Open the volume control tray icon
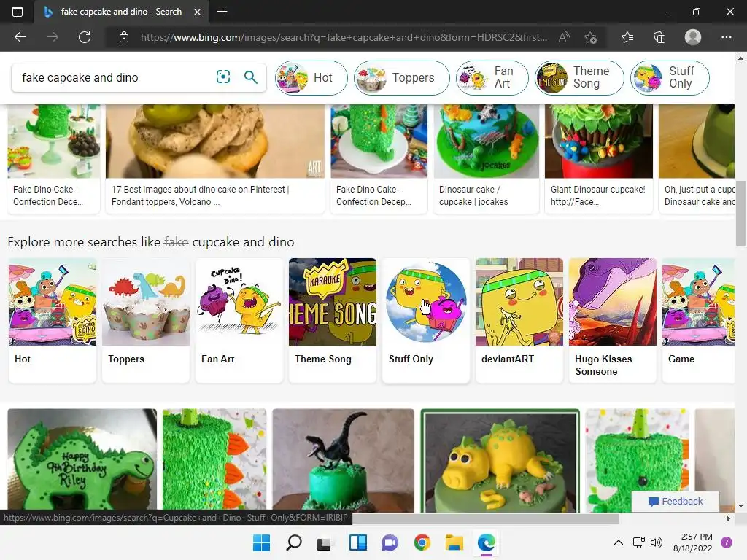Viewport: 747px width, 560px height. point(657,542)
